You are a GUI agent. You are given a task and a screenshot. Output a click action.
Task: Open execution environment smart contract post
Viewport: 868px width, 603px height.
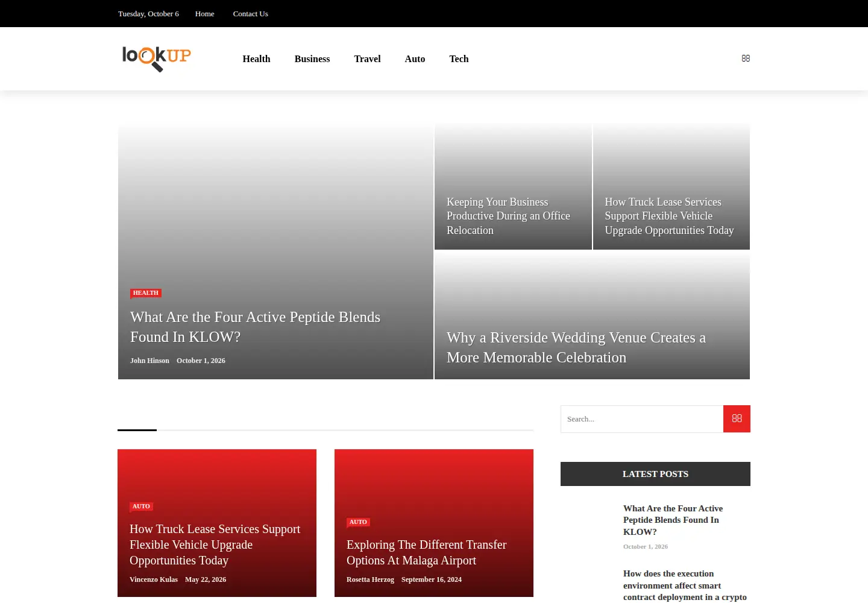tap(685, 586)
